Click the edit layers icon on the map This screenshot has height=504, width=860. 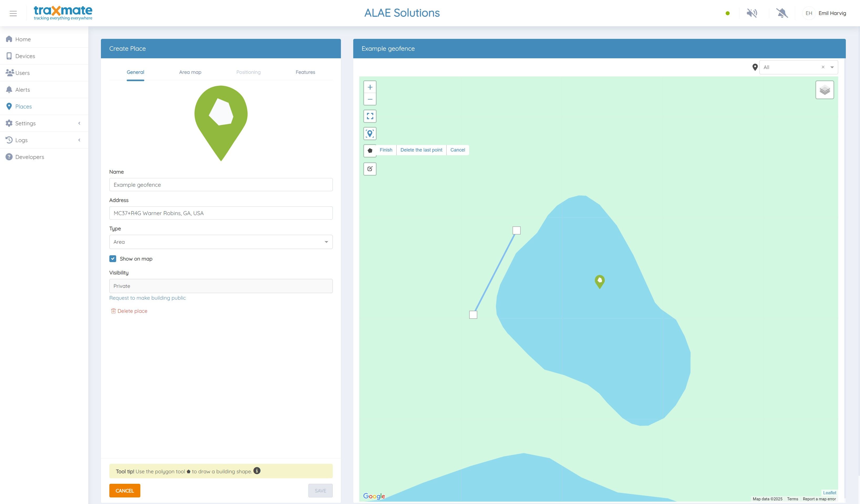pos(370,169)
